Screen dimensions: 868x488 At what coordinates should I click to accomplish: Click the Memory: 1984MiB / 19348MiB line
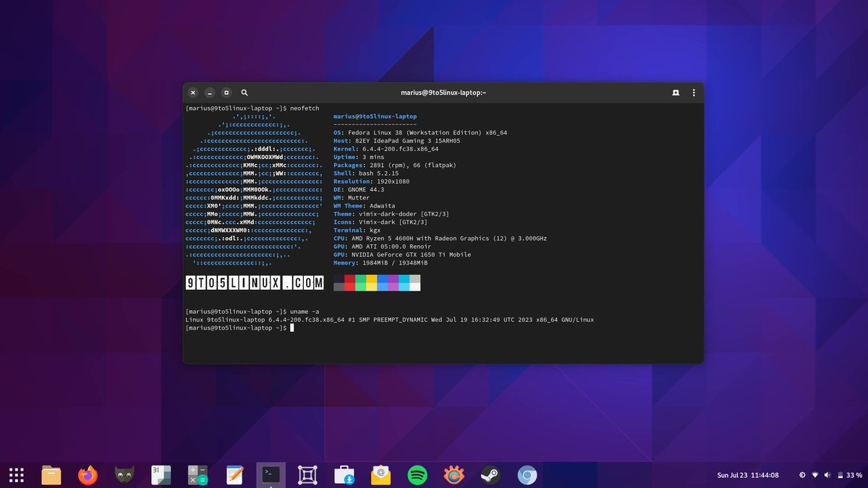point(381,262)
